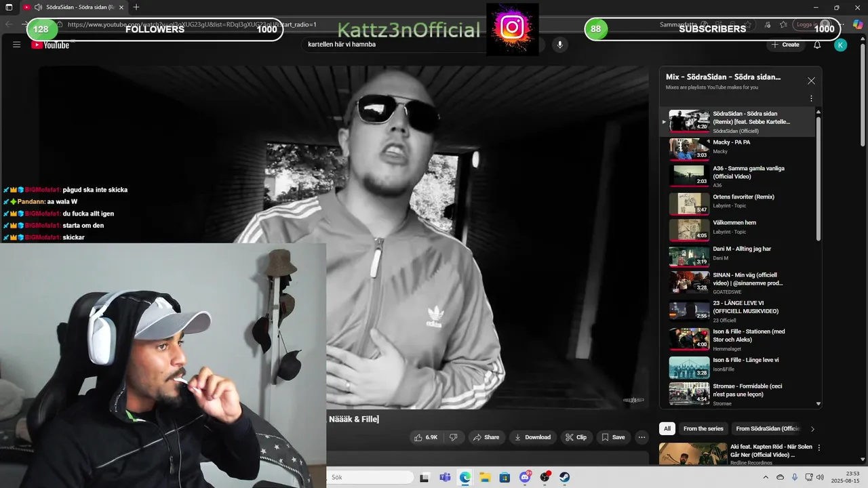Open Discord from the taskbar
This screenshot has width=868, height=488.
pos(525,477)
